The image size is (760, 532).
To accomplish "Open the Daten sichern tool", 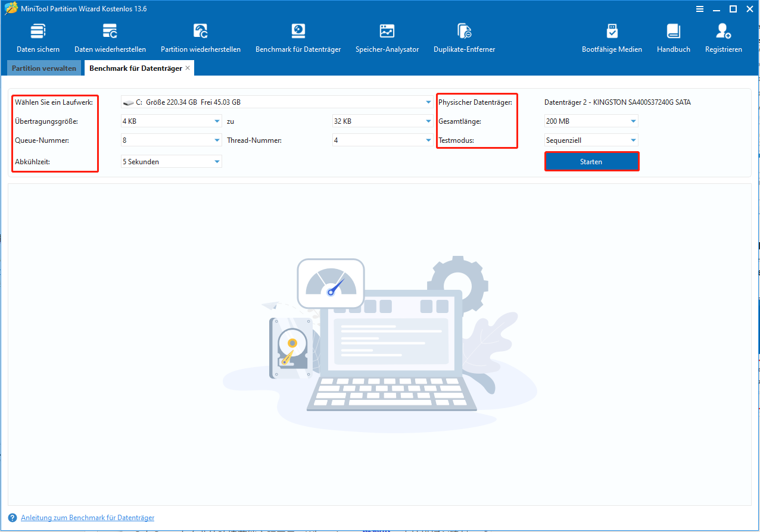I will [38, 38].
